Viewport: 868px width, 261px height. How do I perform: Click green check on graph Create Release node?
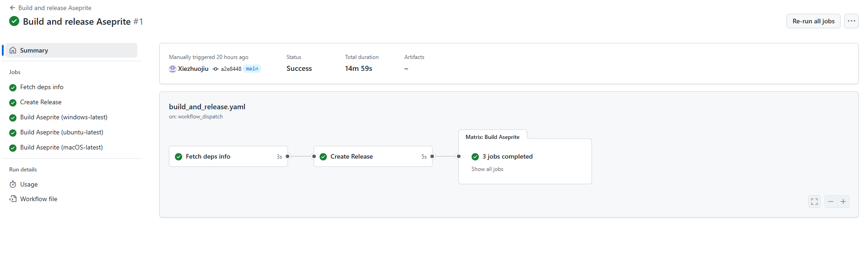pos(323,157)
